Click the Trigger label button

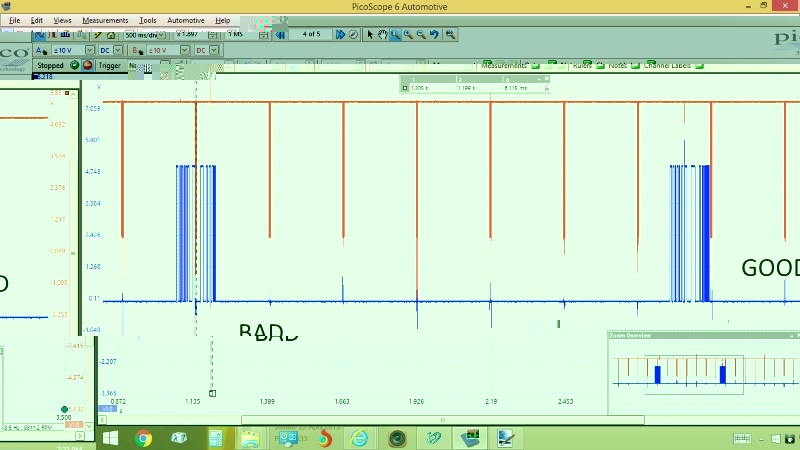109,66
